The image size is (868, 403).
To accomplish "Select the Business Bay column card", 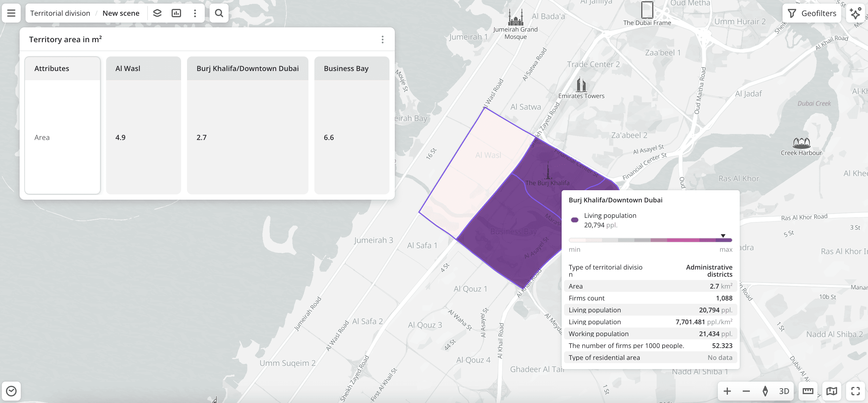I will (x=351, y=125).
